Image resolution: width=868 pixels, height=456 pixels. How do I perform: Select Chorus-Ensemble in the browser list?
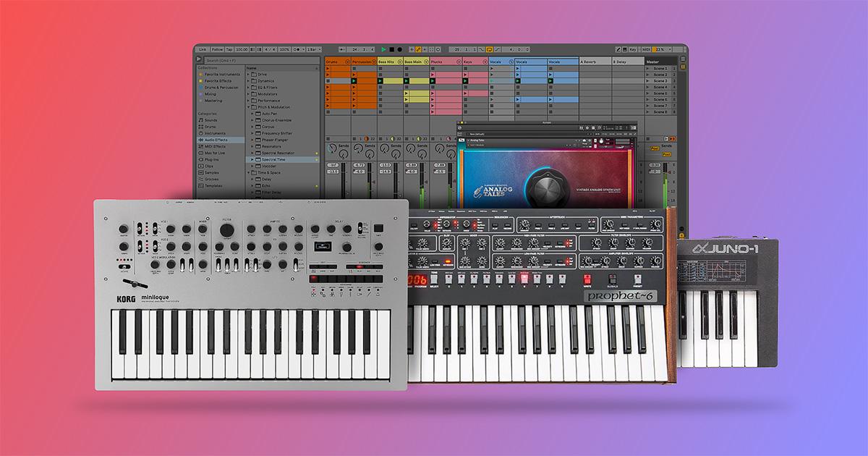[277, 120]
